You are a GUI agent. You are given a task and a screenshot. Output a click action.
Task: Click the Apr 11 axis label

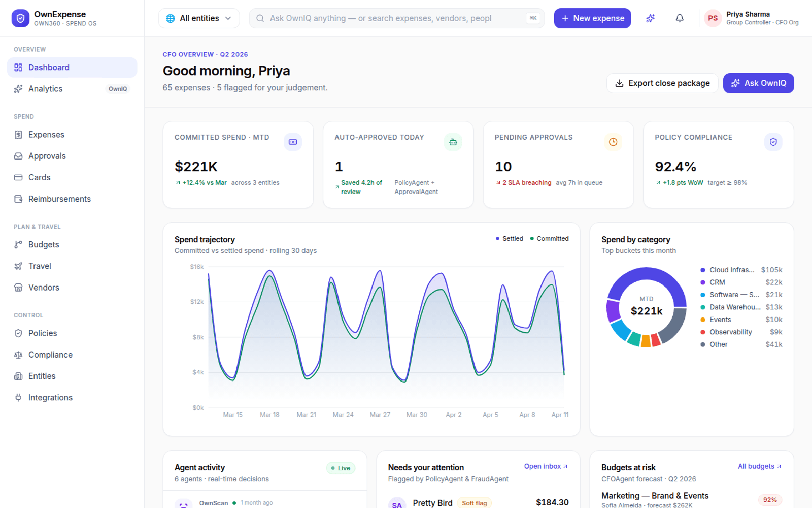[x=560, y=415]
